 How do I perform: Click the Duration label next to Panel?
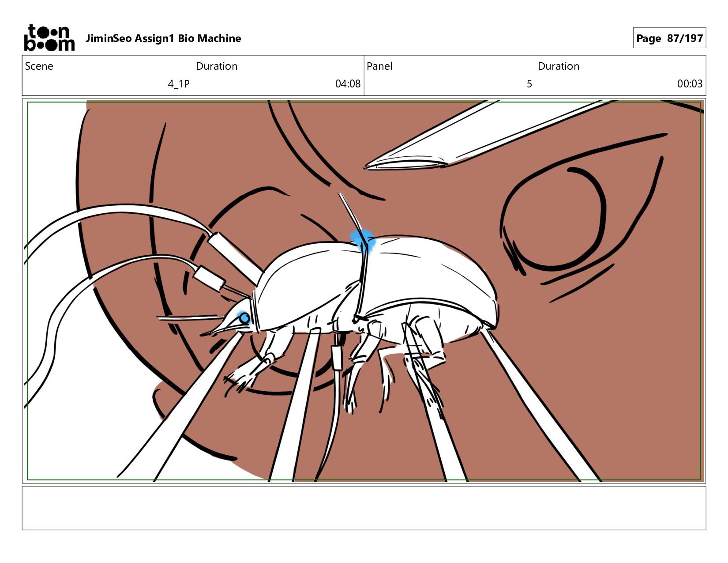pyautogui.click(x=559, y=66)
